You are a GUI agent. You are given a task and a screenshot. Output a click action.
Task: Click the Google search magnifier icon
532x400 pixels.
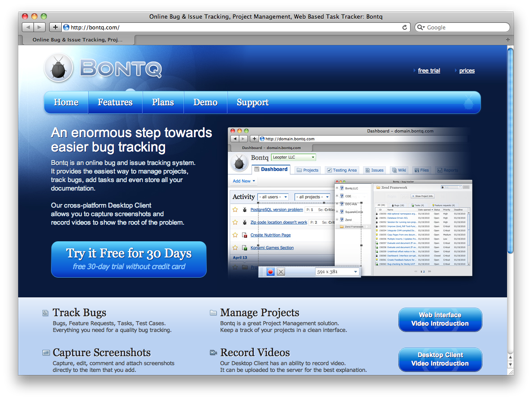420,27
